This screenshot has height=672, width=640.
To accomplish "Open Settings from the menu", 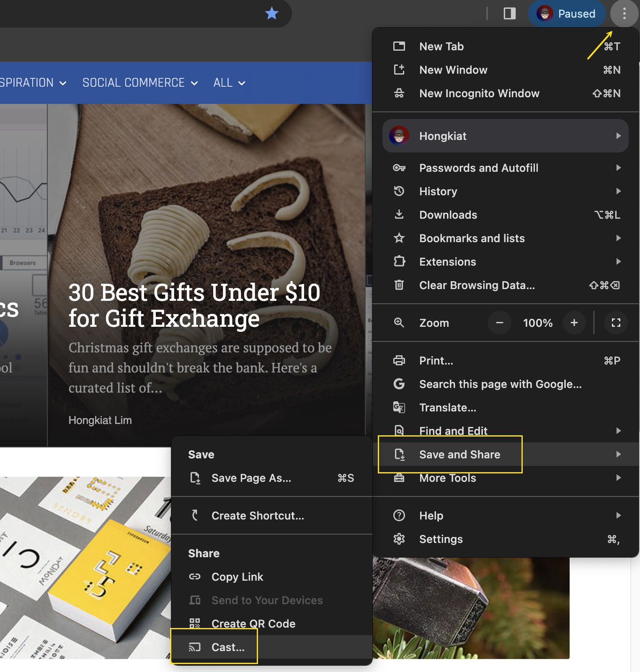I will click(506, 539).
